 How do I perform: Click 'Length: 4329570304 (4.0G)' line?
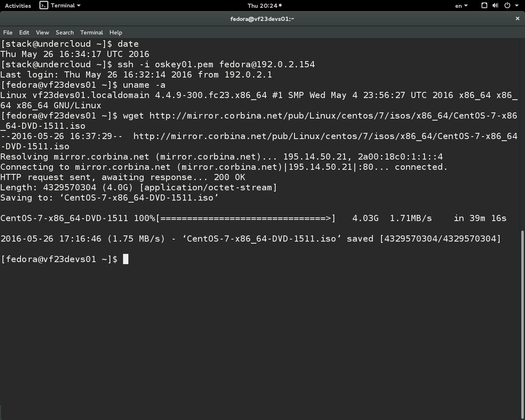pyautogui.click(x=139, y=187)
